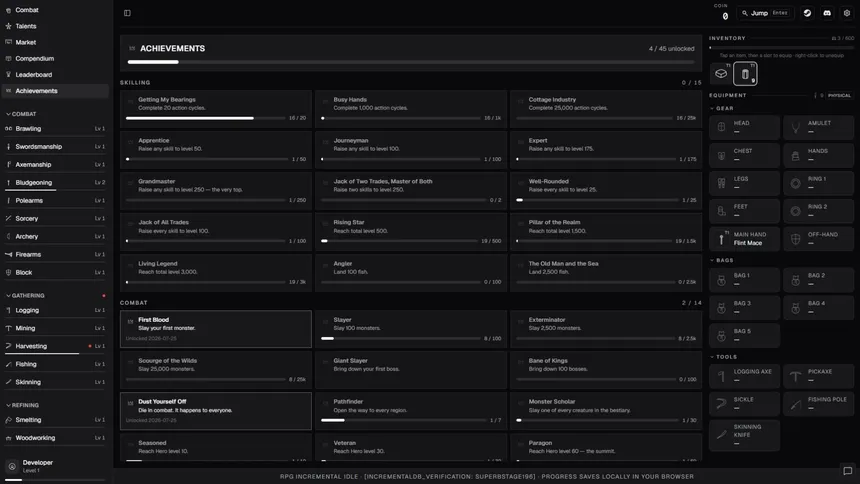Select the Swordsmanship skill
Viewport: 860px width, 484px height.
tap(55, 147)
